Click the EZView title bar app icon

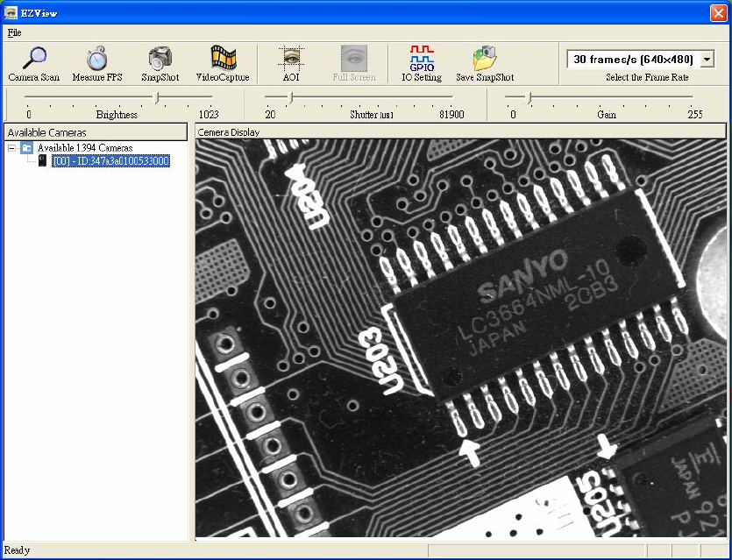tap(11, 12)
